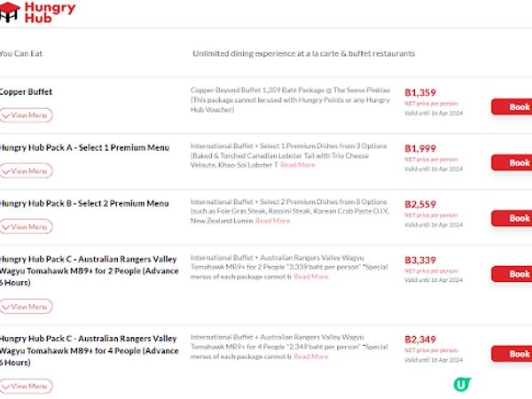Viewport: 532px width, 399px height.
Task: Open View Menu under Hungry Hub Pack B
Action: click(x=27, y=227)
